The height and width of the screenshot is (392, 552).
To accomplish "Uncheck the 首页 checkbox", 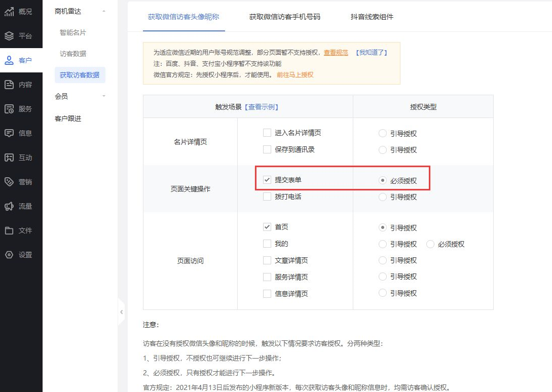I will pyautogui.click(x=267, y=227).
